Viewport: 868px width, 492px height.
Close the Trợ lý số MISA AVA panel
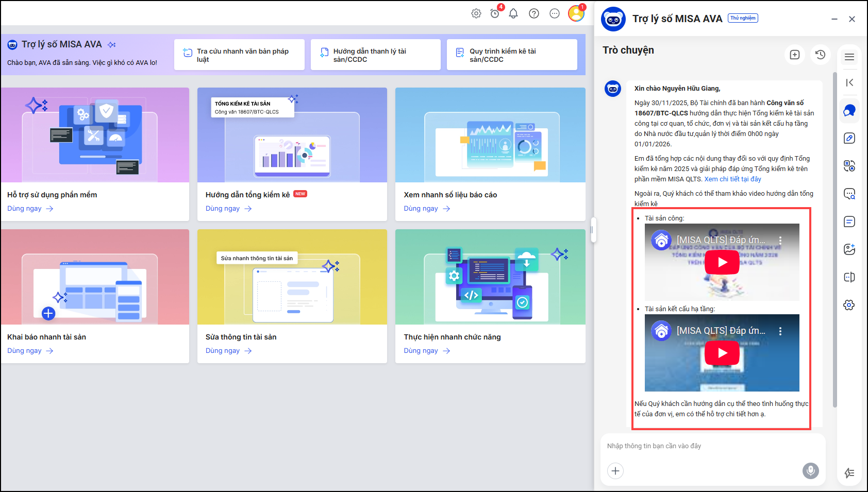pos(852,19)
